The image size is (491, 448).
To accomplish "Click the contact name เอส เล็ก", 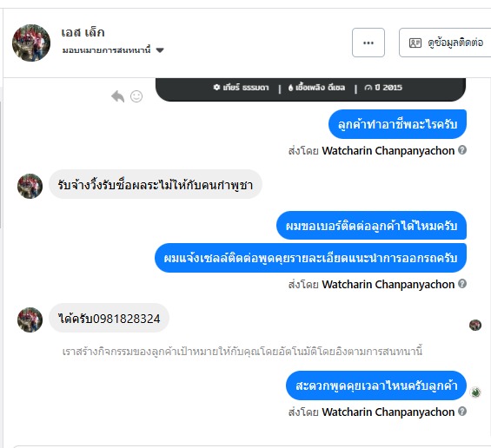I will 83,32.
